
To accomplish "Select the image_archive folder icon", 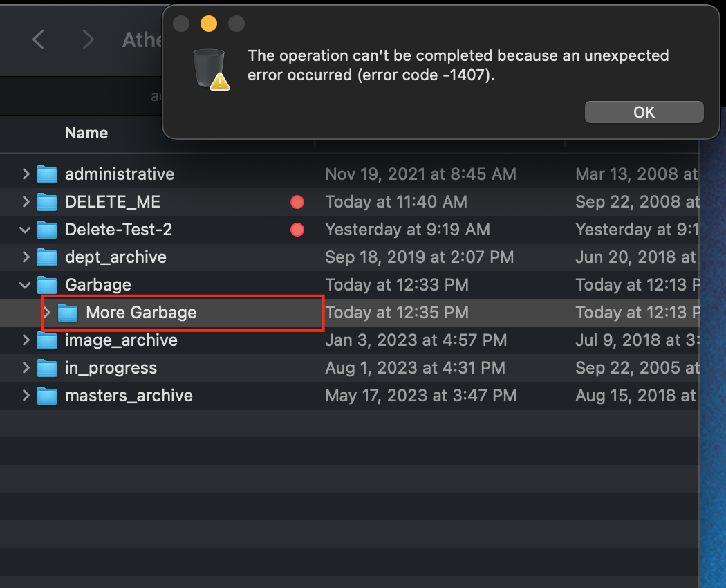I will [x=47, y=340].
